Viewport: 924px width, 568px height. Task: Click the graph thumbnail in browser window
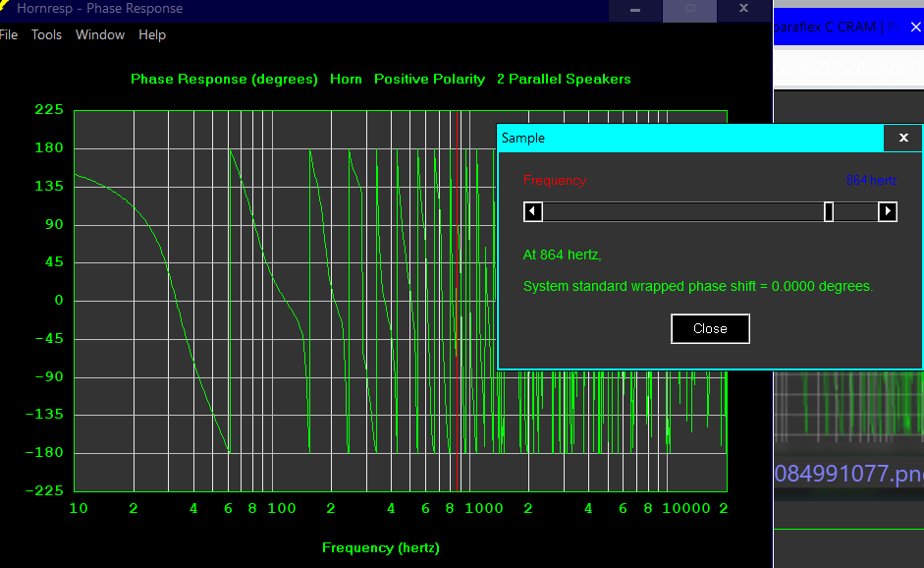(x=848, y=407)
